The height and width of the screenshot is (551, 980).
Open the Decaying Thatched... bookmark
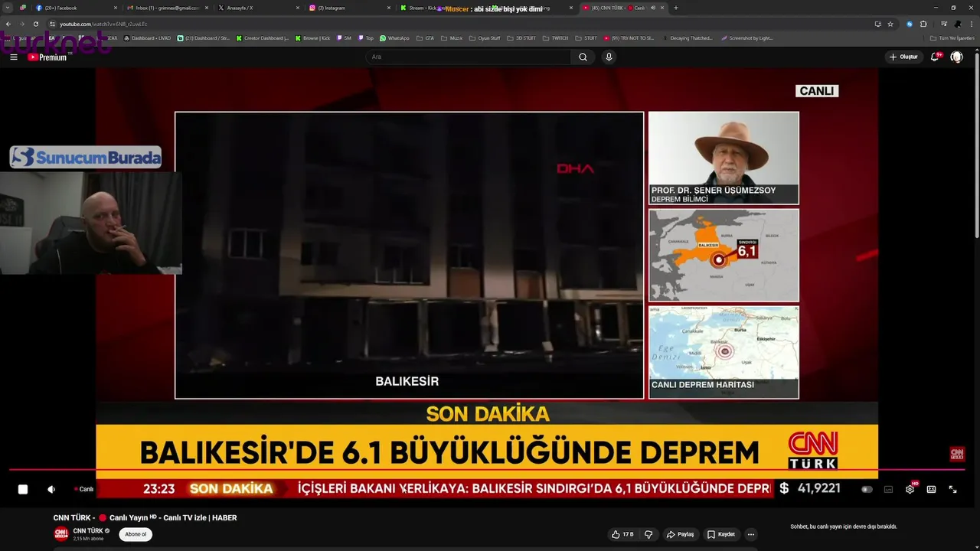[687, 38]
